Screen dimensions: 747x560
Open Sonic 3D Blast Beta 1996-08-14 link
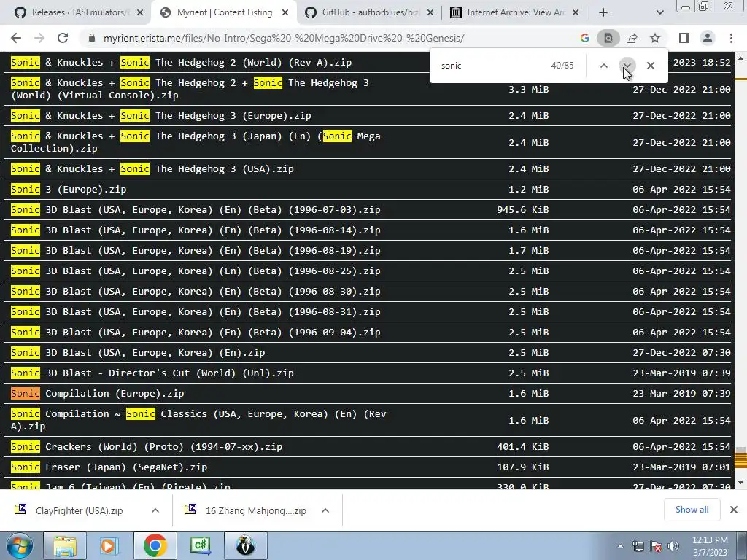[196, 230]
